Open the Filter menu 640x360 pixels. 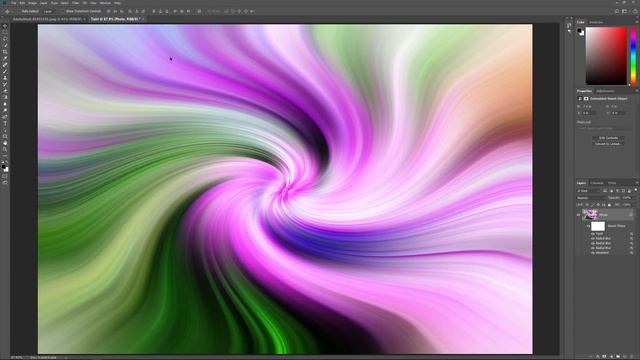76,3
